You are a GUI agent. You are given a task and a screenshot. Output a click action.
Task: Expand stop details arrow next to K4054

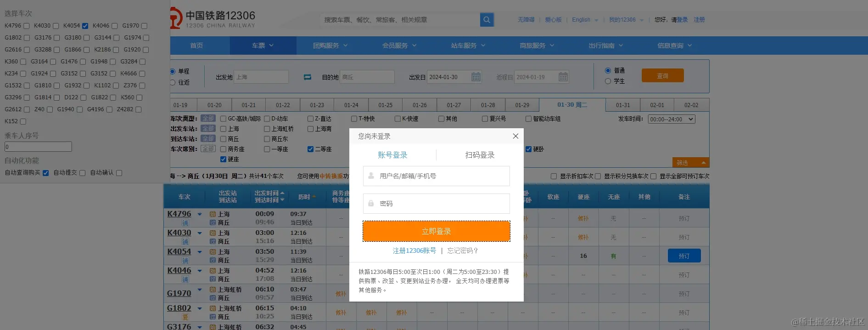point(200,252)
